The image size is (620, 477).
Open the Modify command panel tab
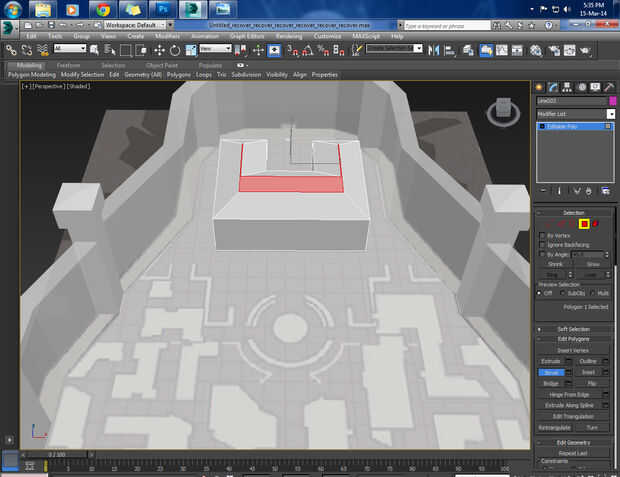click(x=553, y=87)
